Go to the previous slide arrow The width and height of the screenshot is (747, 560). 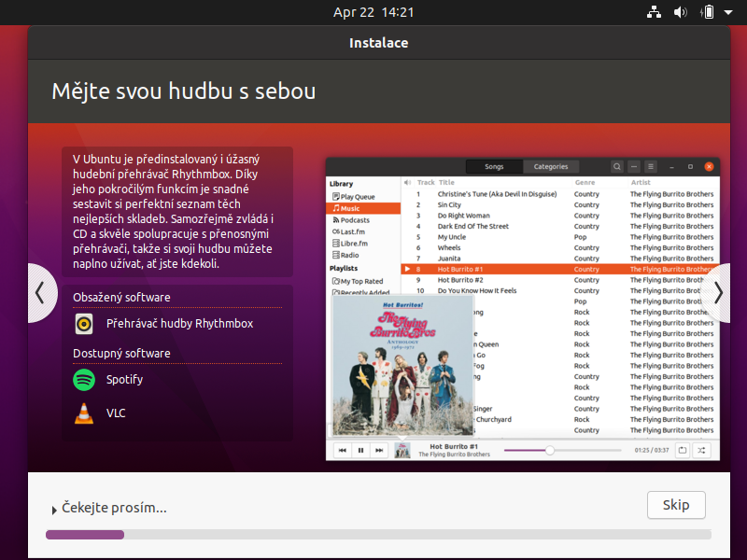pyautogui.click(x=42, y=293)
